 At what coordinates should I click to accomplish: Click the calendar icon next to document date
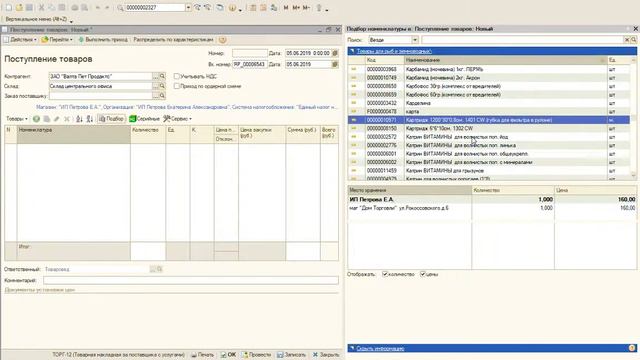pyautogui.click(x=335, y=53)
